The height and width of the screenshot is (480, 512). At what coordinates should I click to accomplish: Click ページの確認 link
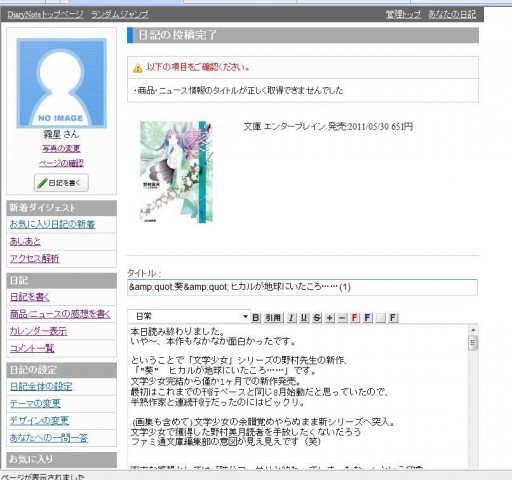[x=61, y=163]
